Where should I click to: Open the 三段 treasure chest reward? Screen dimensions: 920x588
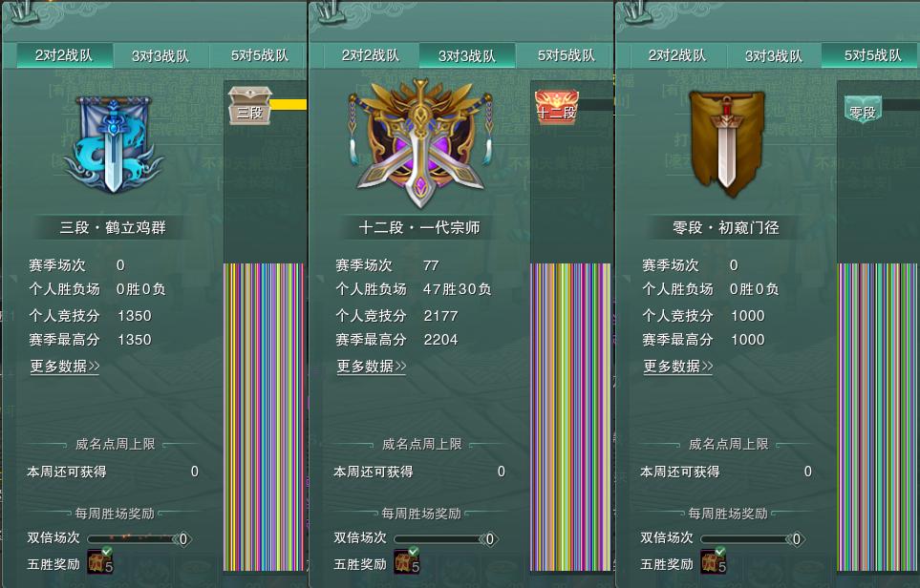250,105
